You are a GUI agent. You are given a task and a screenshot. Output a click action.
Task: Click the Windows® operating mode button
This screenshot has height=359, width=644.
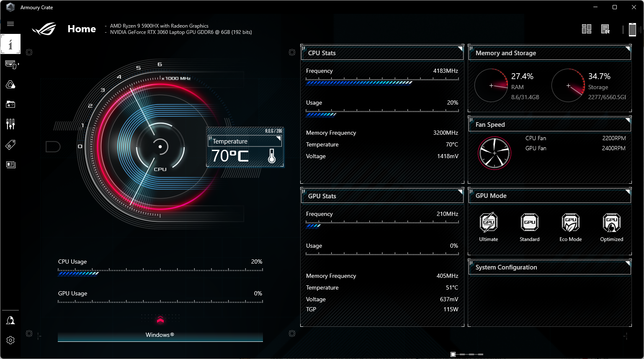160,336
